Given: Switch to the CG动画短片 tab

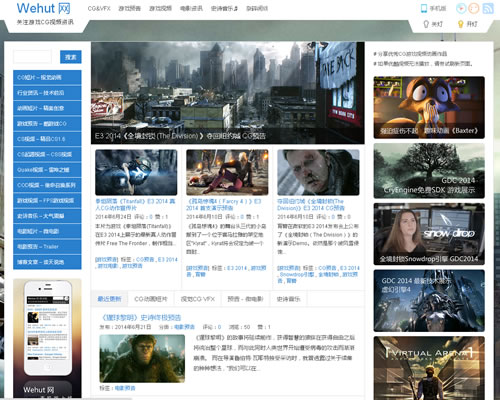Looking at the screenshot, I should pyautogui.click(x=151, y=299).
